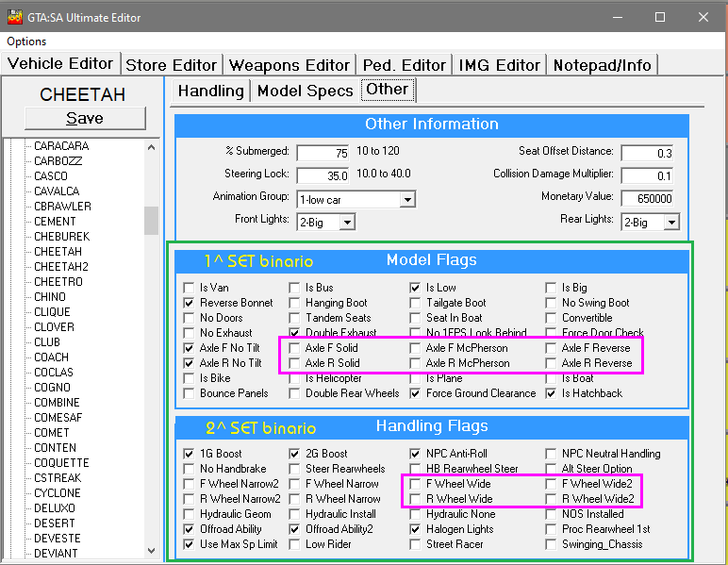Open the Weapons Editor tab
728x565 pixels.
tap(290, 65)
